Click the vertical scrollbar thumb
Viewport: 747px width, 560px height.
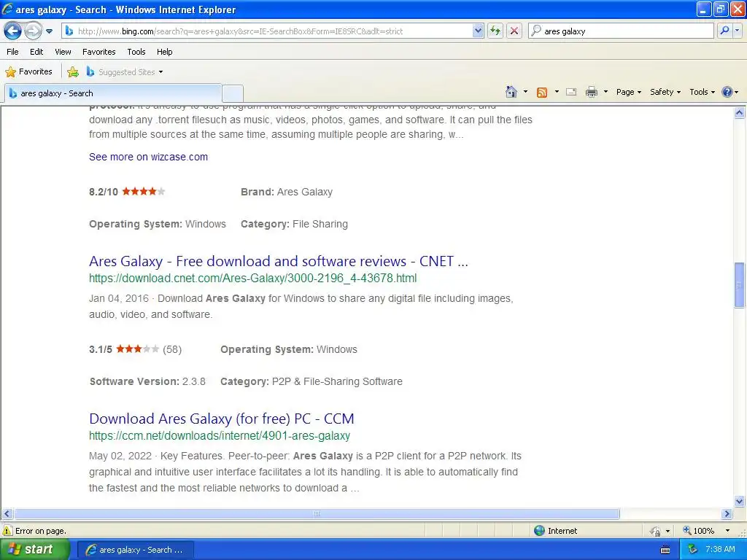[x=740, y=285]
